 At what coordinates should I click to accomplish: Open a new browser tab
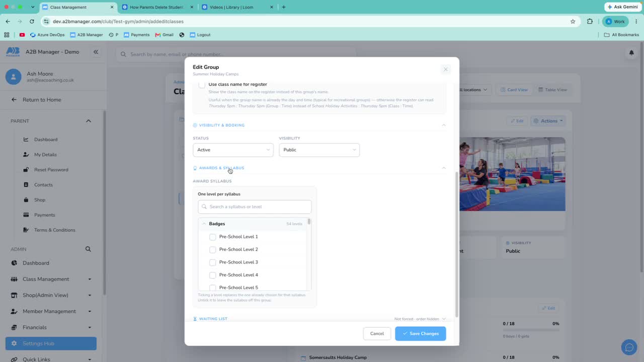click(x=284, y=7)
